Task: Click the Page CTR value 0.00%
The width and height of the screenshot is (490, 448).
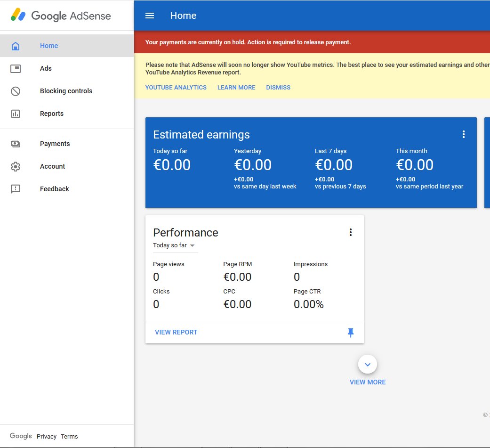Action: click(x=308, y=304)
